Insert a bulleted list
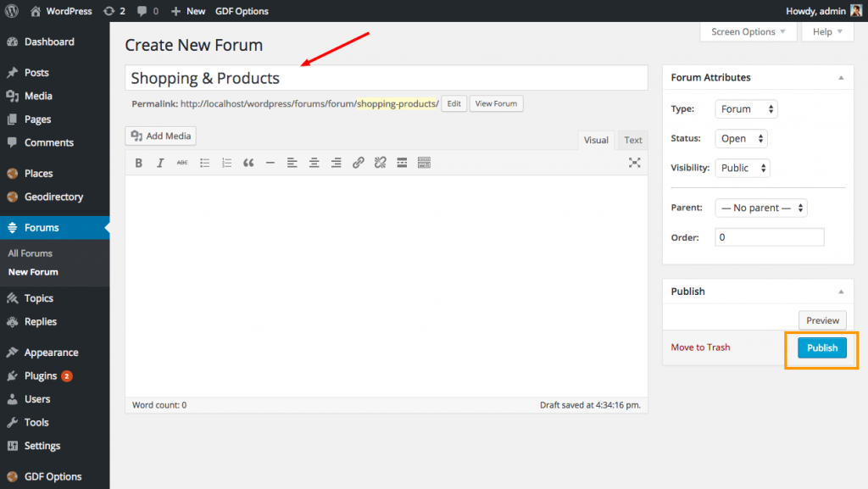This screenshot has height=489, width=868. (x=204, y=163)
